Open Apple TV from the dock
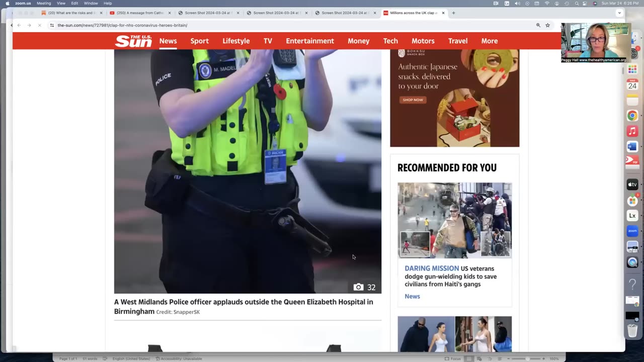This screenshot has height=362, width=644. (632, 185)
